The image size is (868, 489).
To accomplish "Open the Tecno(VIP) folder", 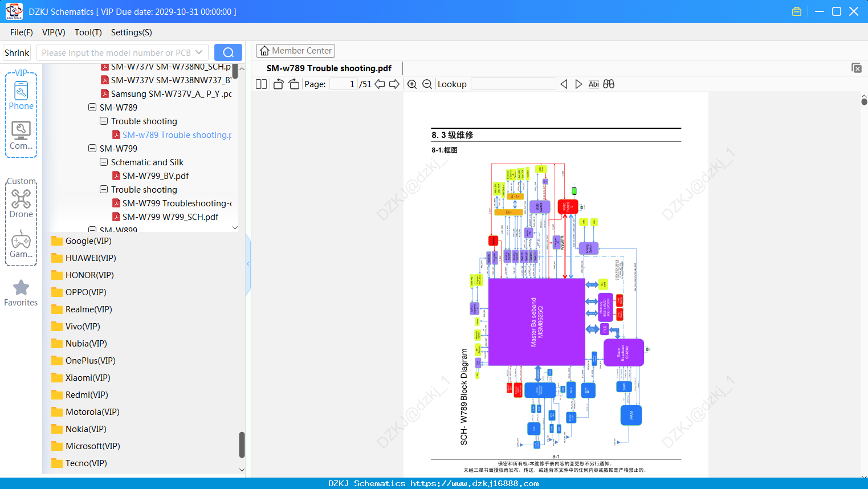I will pyautogui.click(x=79, y=463).
